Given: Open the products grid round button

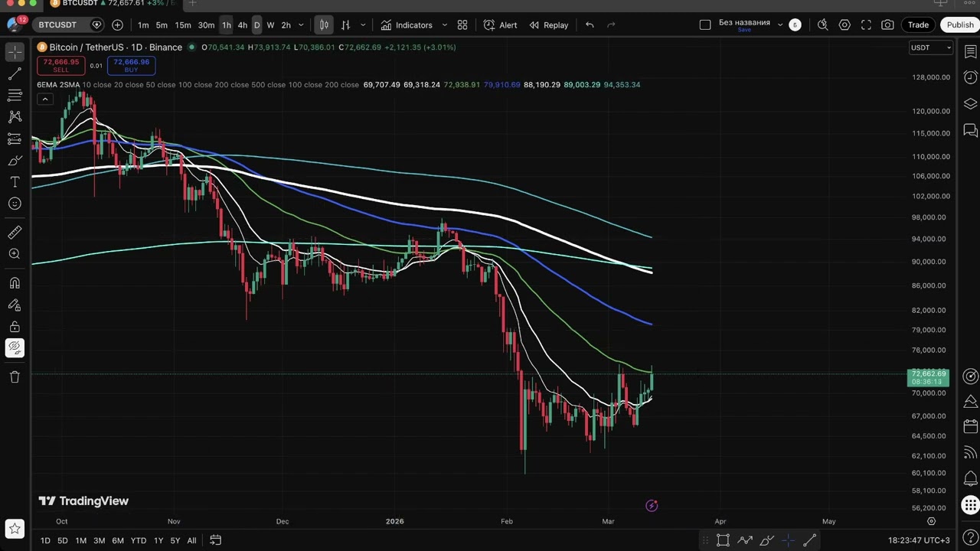Looking at the screenshot, I should click(970, 505).
